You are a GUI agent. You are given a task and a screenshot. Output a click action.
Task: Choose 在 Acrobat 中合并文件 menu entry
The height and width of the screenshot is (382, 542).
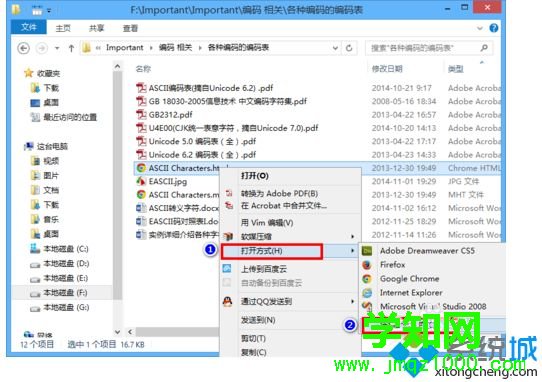(284, 206)
